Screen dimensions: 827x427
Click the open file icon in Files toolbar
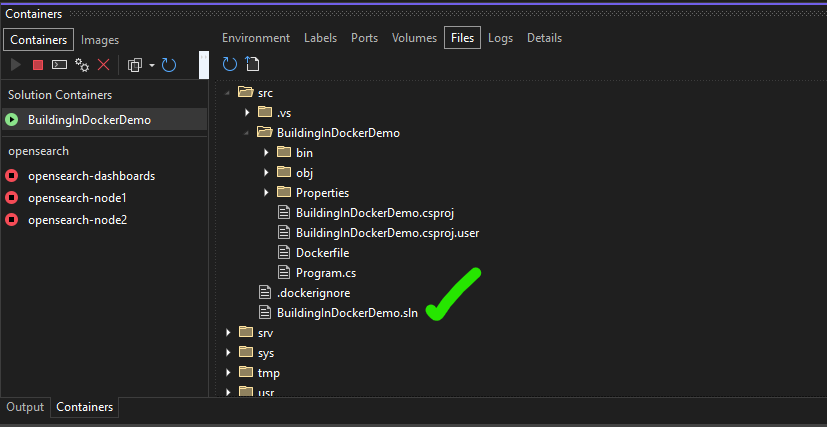point(253,64)
